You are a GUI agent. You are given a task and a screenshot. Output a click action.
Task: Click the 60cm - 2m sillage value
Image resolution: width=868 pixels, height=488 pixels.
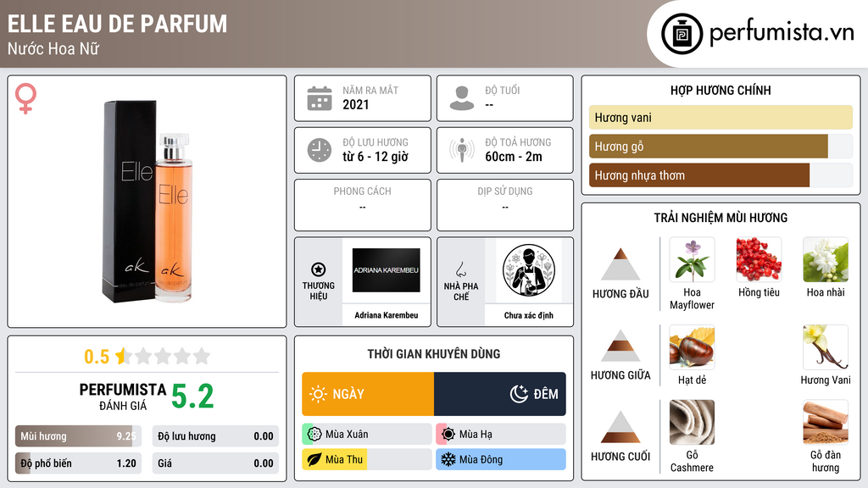point(514,157)
